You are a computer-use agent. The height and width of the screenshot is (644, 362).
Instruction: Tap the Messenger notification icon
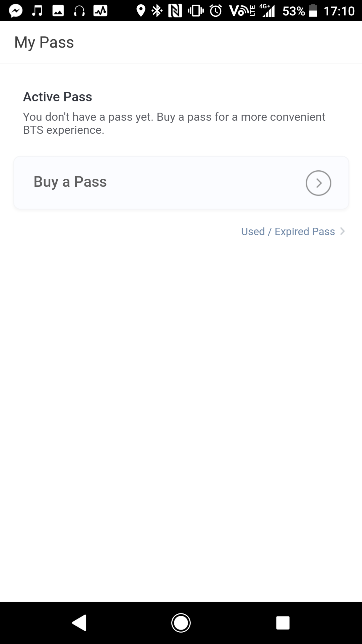pos(16,11)
